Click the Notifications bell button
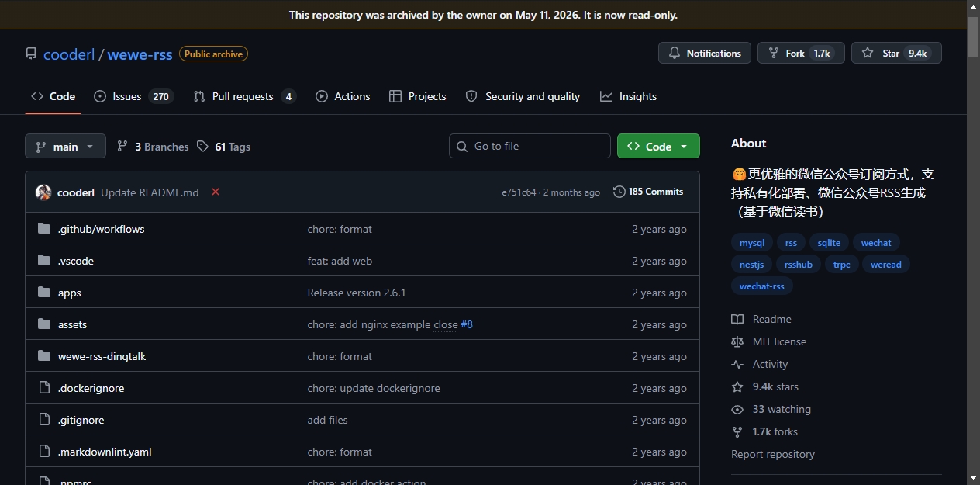Image resolution: width=980 pixels, height=485 pixels. point(705,53)
